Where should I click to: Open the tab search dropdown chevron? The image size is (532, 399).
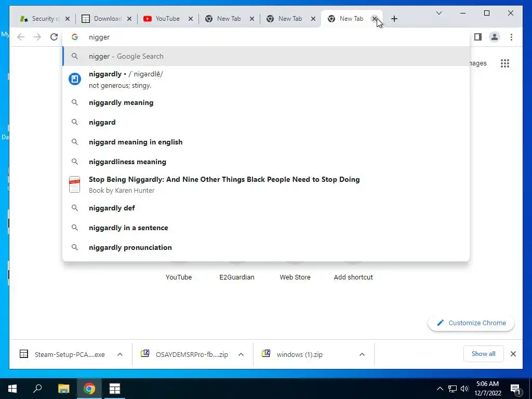point(438,13)
